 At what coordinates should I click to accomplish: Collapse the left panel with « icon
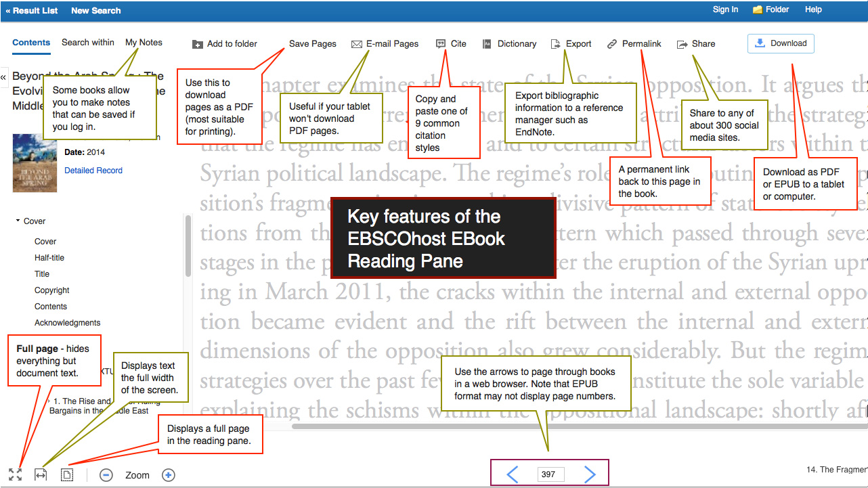click(3, 77)
